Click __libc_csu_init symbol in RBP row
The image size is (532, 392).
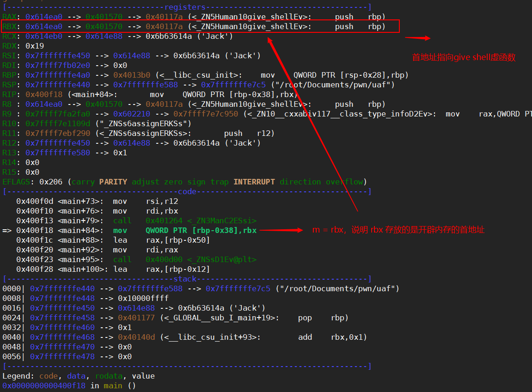[x=198, y=75]
